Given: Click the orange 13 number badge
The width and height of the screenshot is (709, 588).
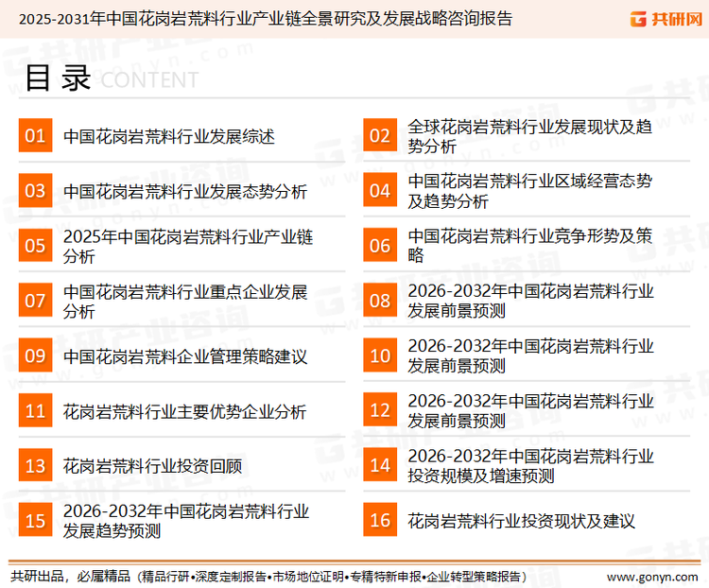Looking at the screenshot, I should 35,465.
